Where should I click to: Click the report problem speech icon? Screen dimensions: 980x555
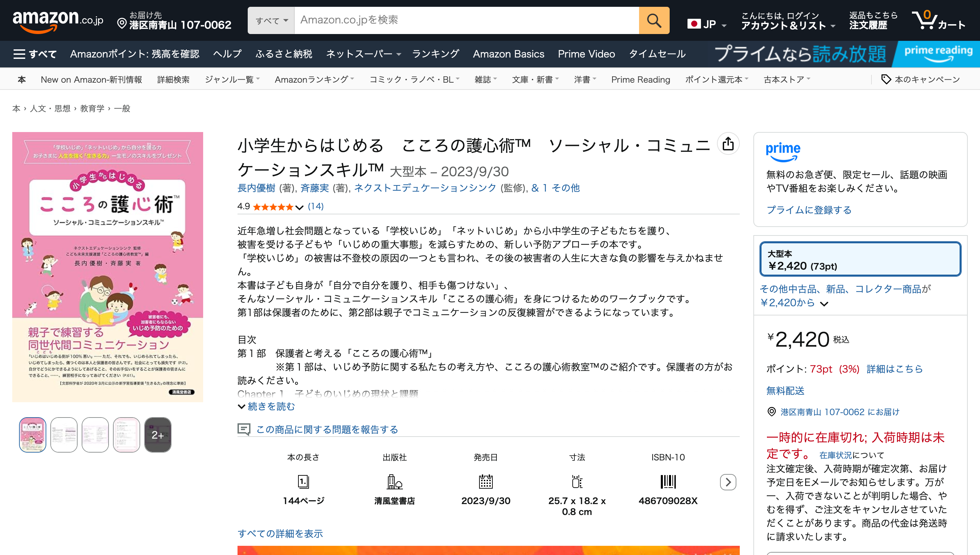click(x=244, y=429)
